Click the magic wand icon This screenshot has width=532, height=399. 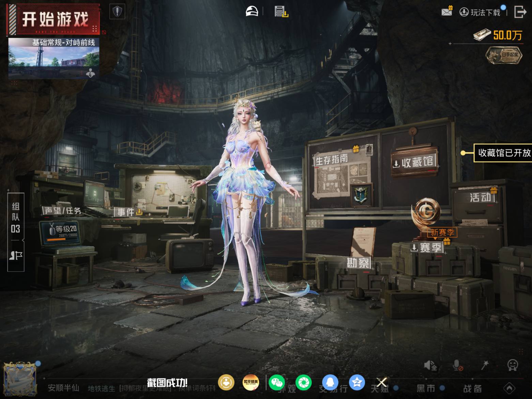click(485, 365)
